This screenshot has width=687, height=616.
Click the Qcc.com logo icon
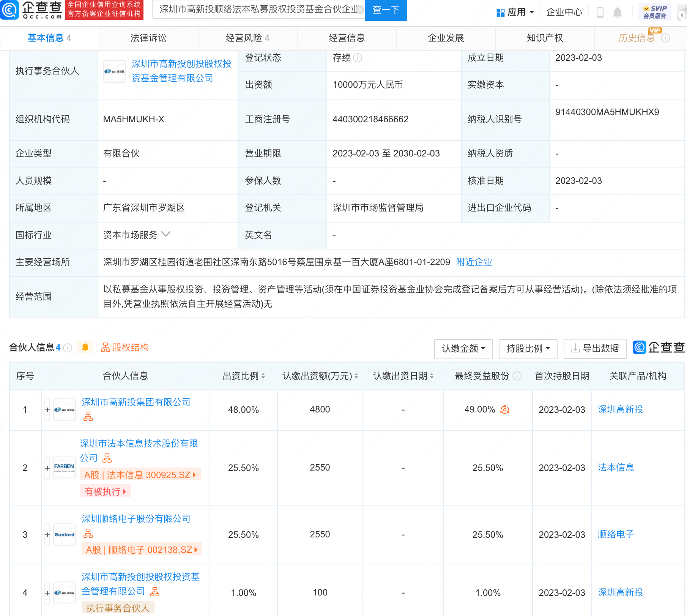click(x=9, y=10)
